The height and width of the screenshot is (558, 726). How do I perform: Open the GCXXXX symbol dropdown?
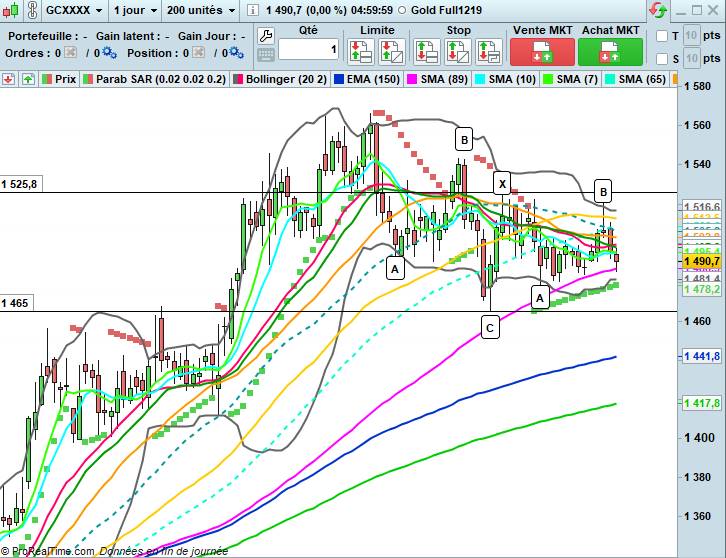tap(75, 10)
